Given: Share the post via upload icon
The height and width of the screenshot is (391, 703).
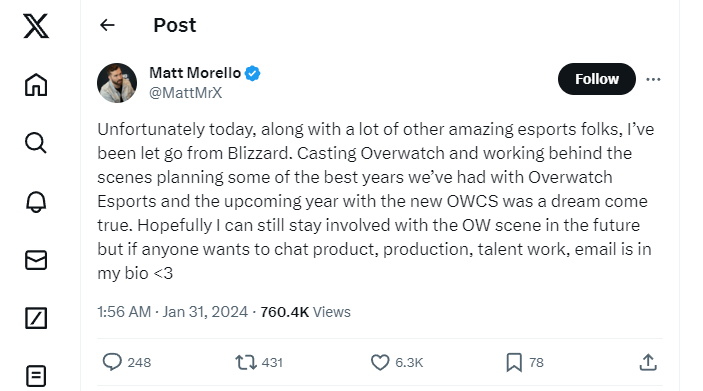Looking at the screenshot, I should [x=648, y=362].
